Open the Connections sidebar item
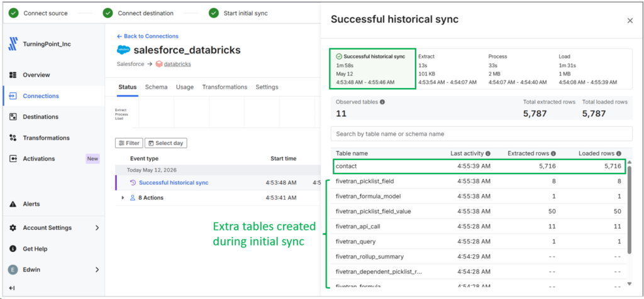 (x=41, y=96)
